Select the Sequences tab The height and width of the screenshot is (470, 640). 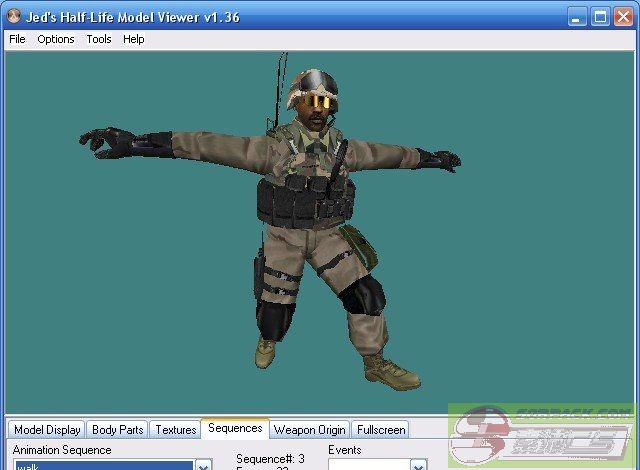click(235, 429)
